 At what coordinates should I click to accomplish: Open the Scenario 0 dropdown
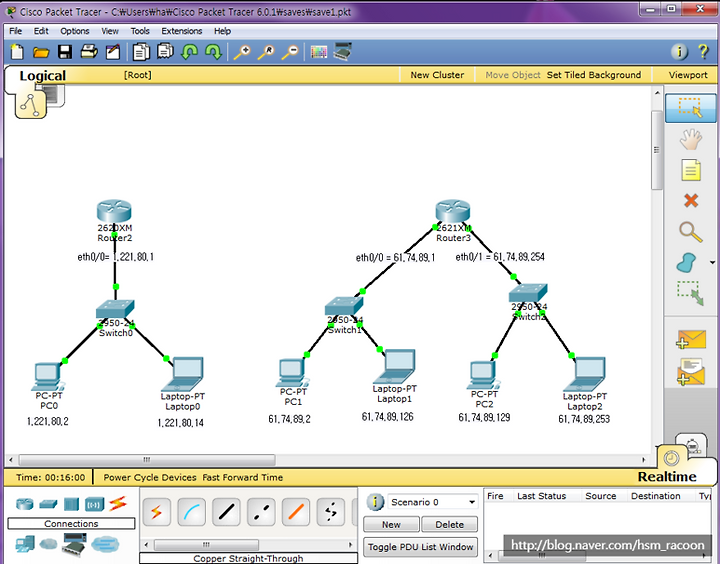[x=433, y=502]
